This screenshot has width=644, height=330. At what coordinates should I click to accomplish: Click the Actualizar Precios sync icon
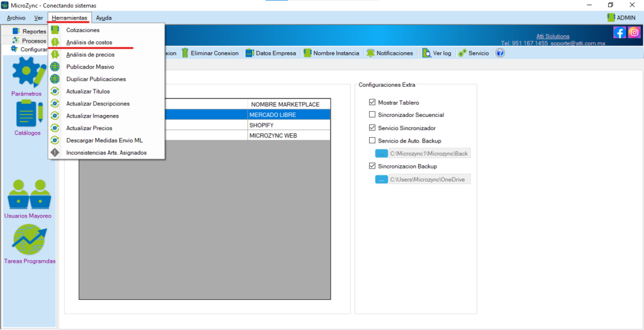55,128
